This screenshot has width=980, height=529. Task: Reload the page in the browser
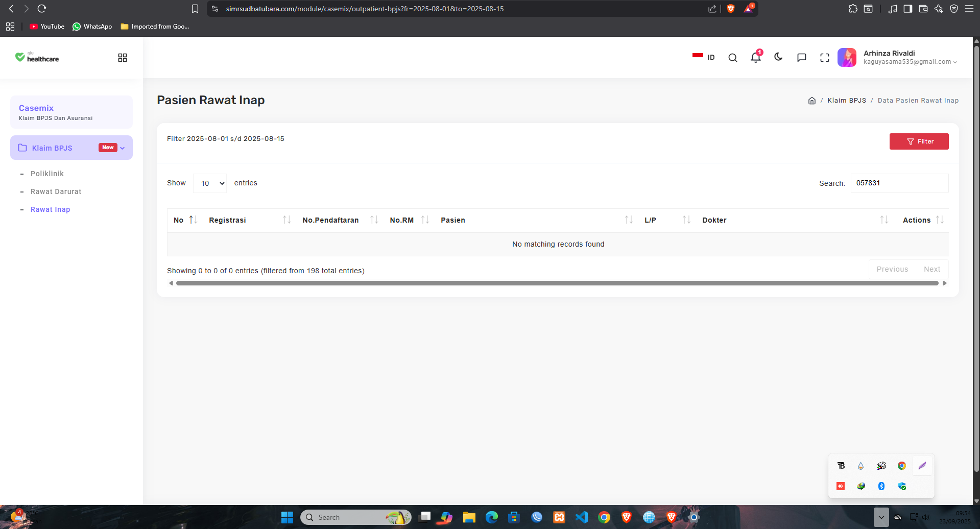point(42,9)
